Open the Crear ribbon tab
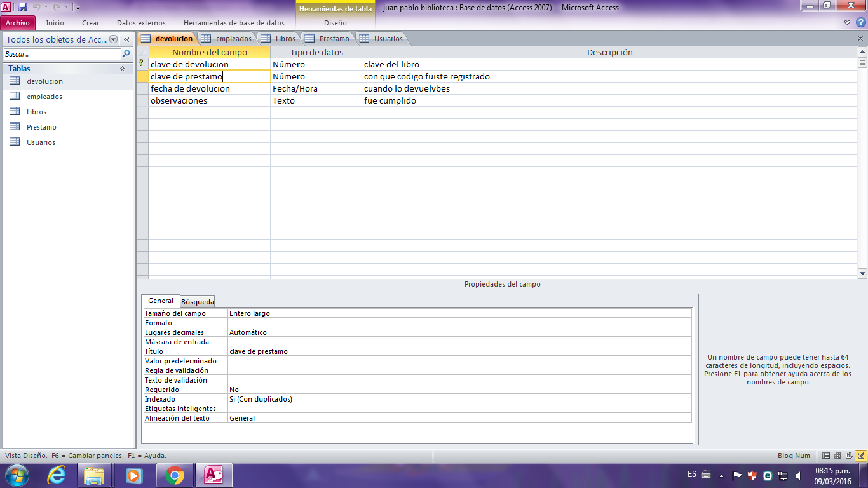The image size is (868, 488). point(91,23)
